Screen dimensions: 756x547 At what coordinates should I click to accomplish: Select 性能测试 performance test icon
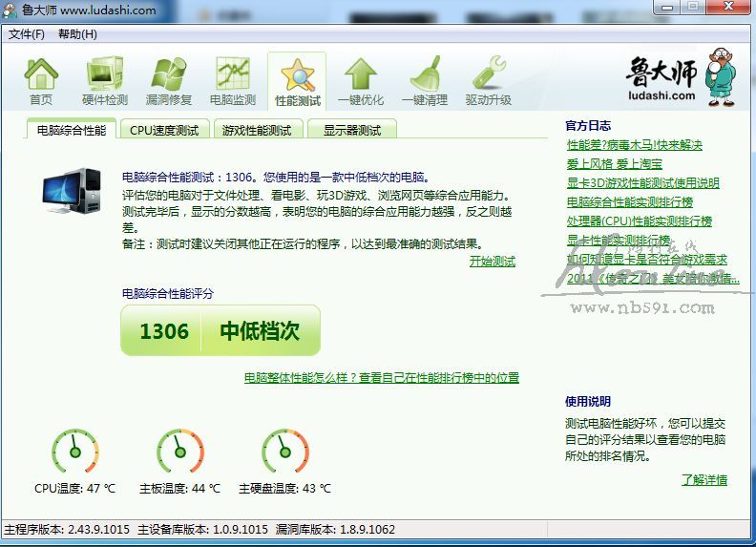click(298, 82)
